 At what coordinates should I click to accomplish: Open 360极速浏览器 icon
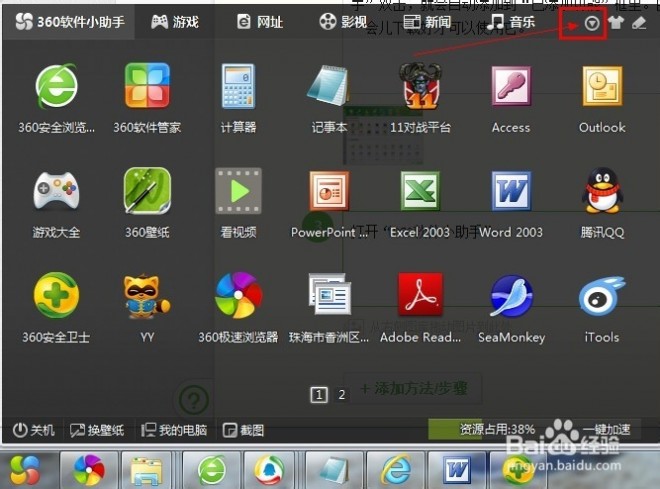[x=238, y=295]
